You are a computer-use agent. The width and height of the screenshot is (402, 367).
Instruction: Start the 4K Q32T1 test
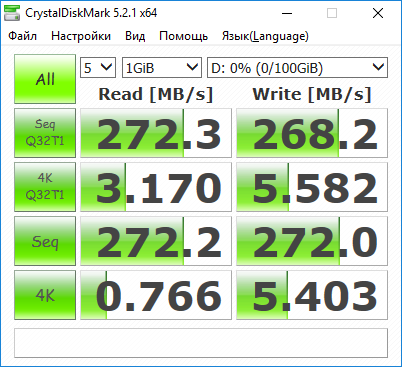point(45,187)
